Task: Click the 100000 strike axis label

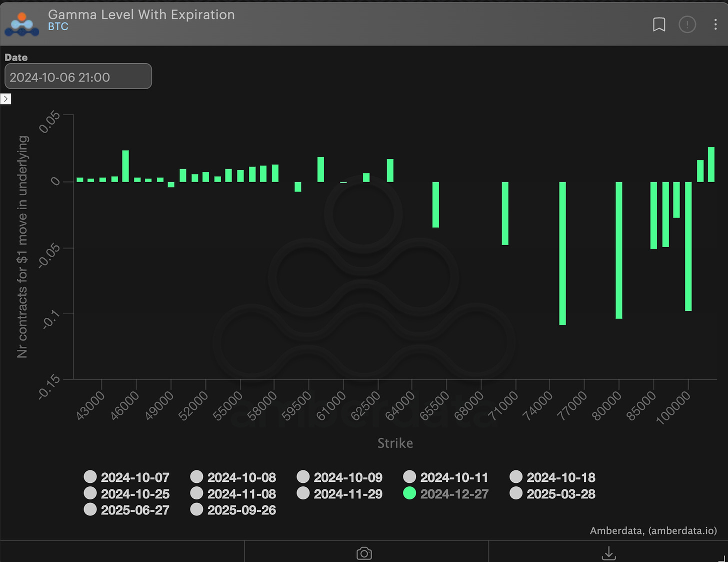Action: (x=673, y=407)
